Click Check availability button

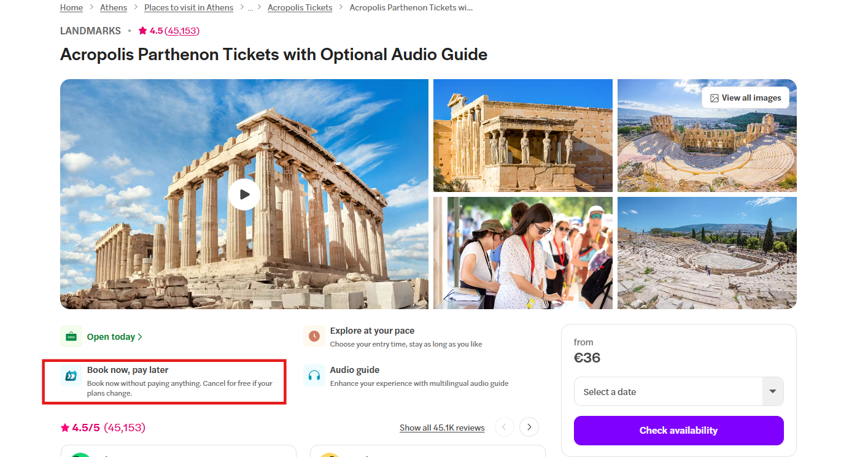point(678,431)
